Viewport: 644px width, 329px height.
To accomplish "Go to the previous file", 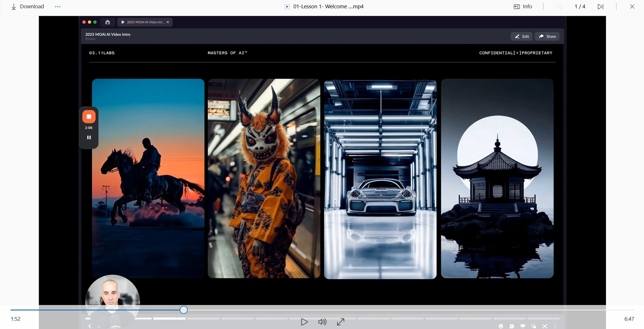I will (559, 7).
